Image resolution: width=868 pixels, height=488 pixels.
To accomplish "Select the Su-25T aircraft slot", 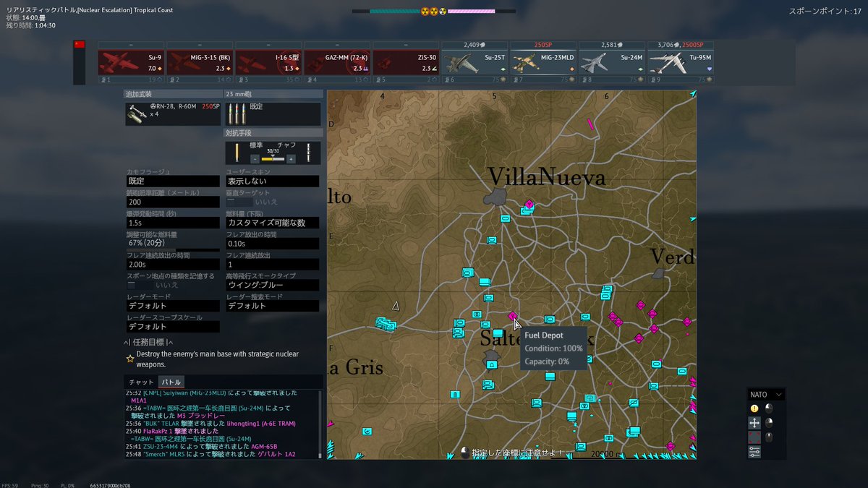I will [x=475, y=62].
